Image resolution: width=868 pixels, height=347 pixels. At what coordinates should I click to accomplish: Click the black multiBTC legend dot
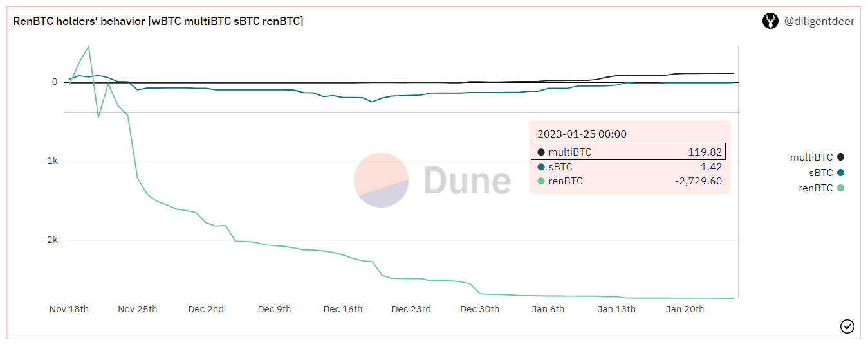841,157
